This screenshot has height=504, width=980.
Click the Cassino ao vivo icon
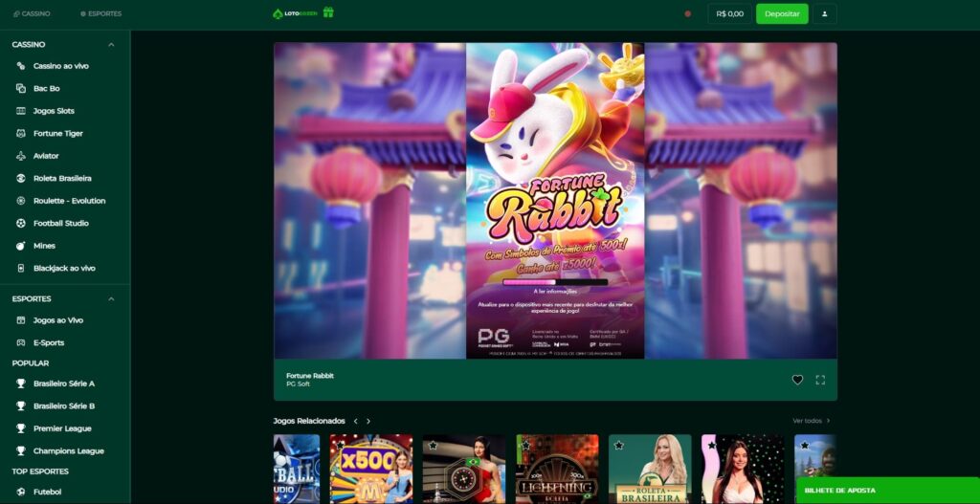(x=21, y=66)
